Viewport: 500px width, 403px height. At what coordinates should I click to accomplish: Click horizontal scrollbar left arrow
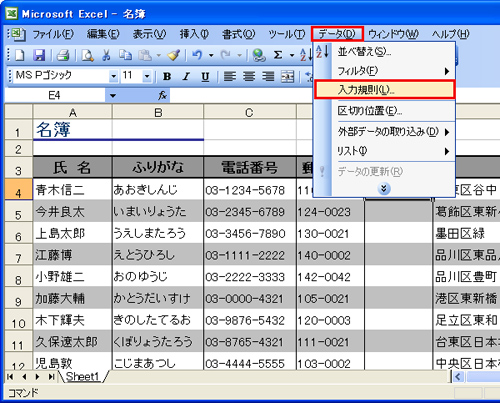(458, 377)
